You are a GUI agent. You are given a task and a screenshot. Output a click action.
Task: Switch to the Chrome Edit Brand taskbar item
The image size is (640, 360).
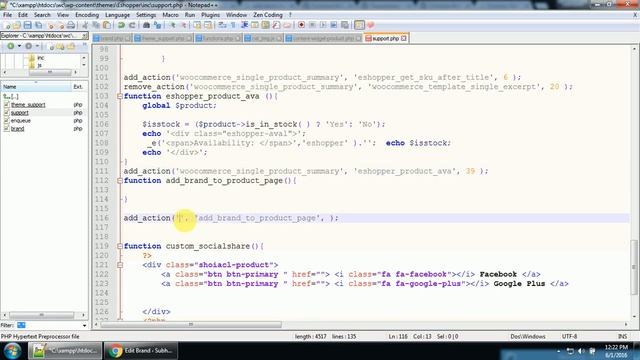coord(141,351)
